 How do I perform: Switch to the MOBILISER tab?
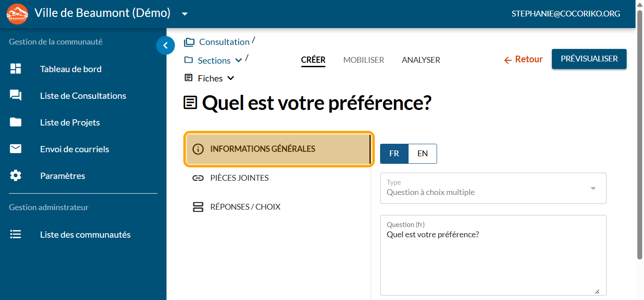364,60
